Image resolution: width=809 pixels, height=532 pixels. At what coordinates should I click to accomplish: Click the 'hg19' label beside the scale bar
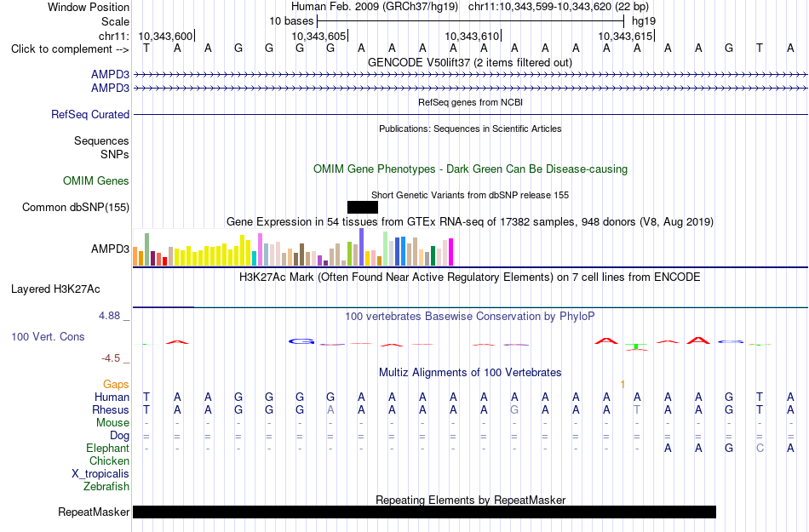click(644, 21)
